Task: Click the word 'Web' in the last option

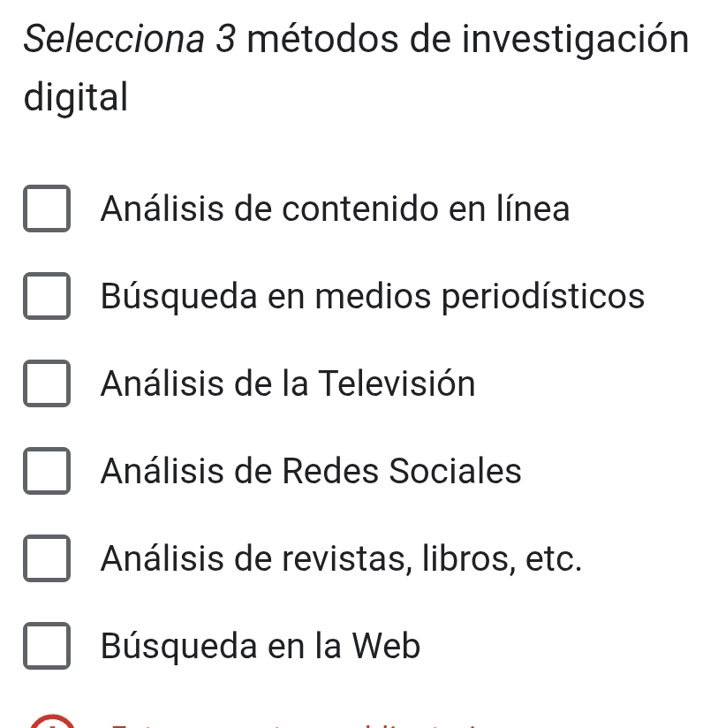Action: tap(386, 647)
